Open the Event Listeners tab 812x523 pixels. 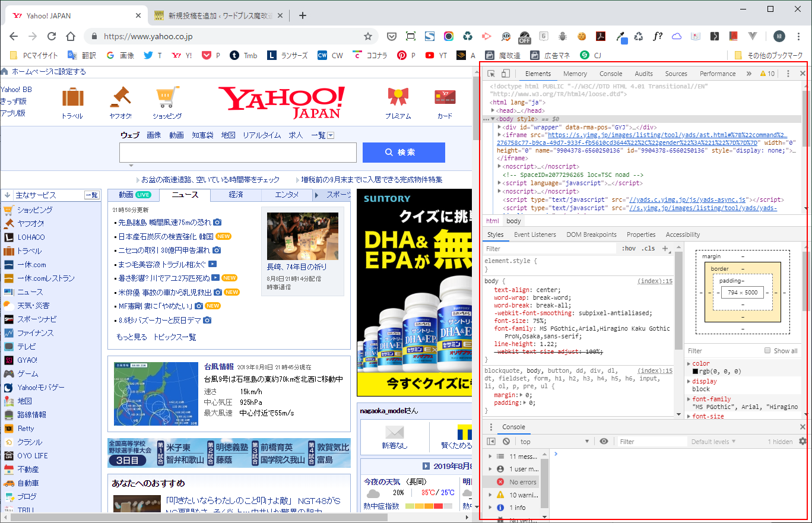tap(535, 234)
